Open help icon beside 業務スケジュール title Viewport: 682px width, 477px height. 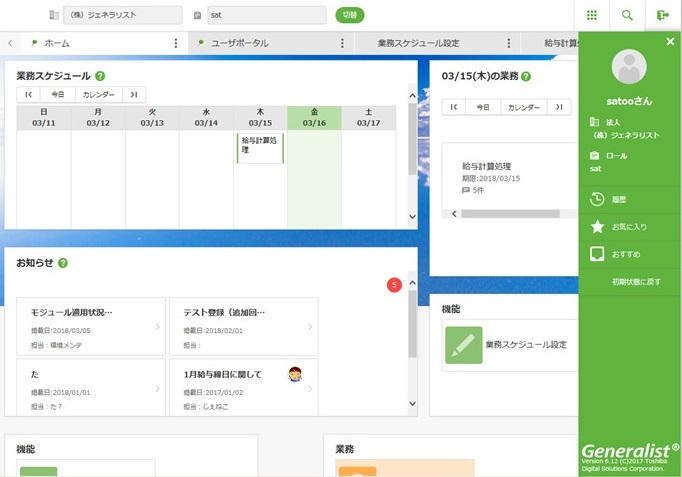101,76
